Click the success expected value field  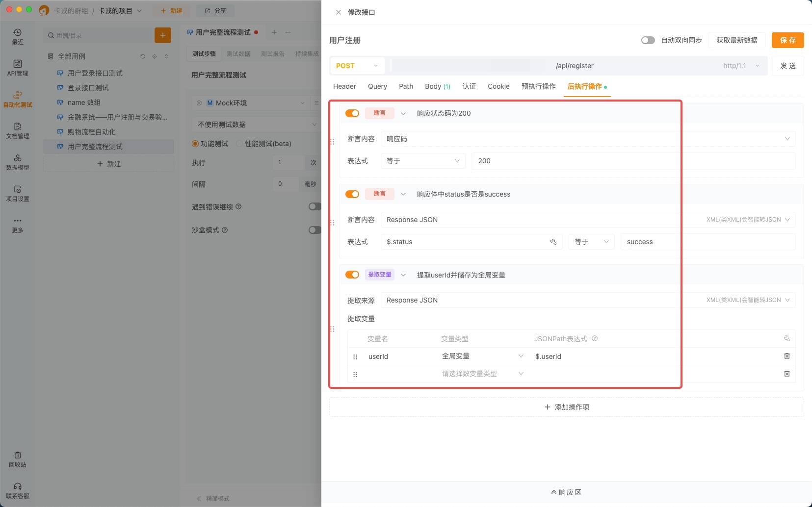coord(707,242)
